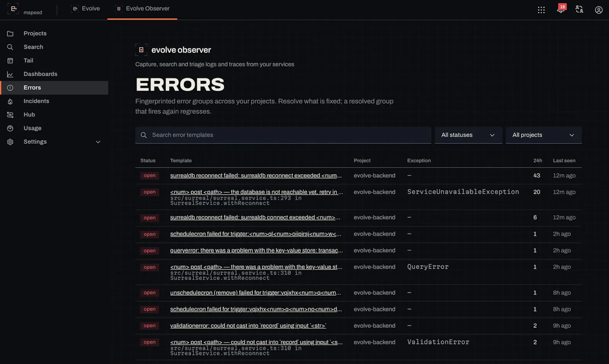Expand the Settings chevron in sidebar

pos(98,142)
